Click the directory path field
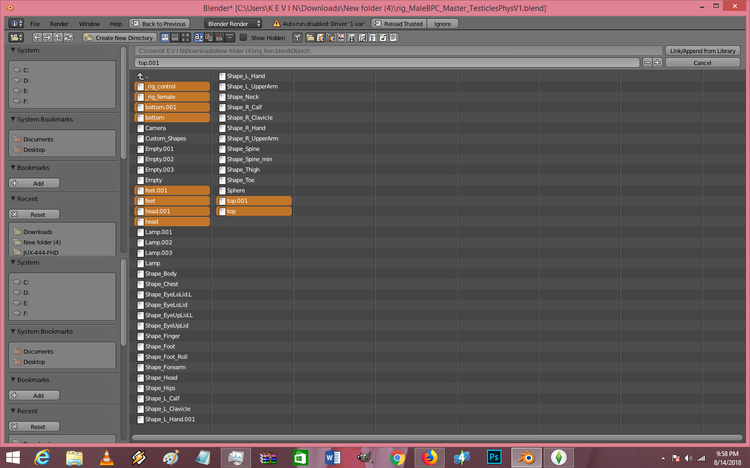This screenshot has width=750, height=468. 398,51
